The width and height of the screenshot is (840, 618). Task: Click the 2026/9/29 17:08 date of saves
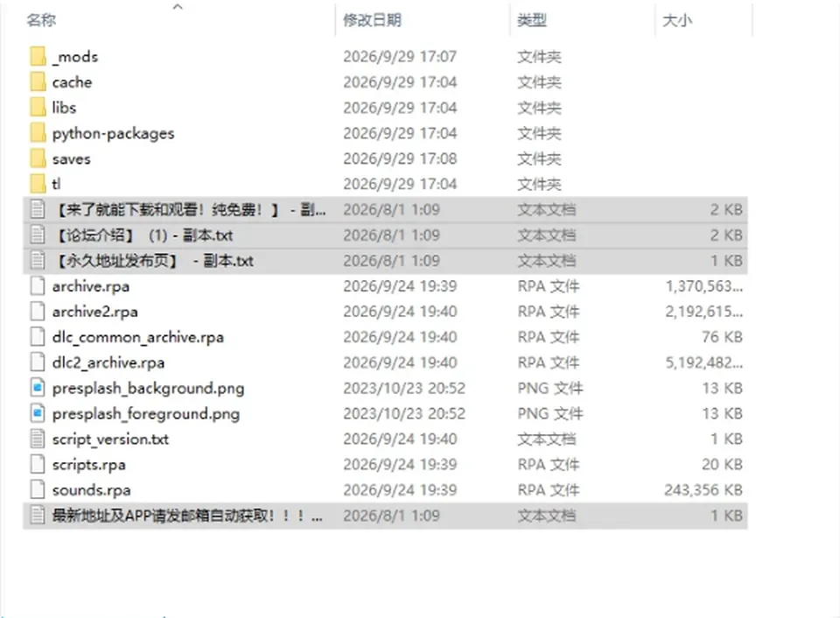pos(400,158)
